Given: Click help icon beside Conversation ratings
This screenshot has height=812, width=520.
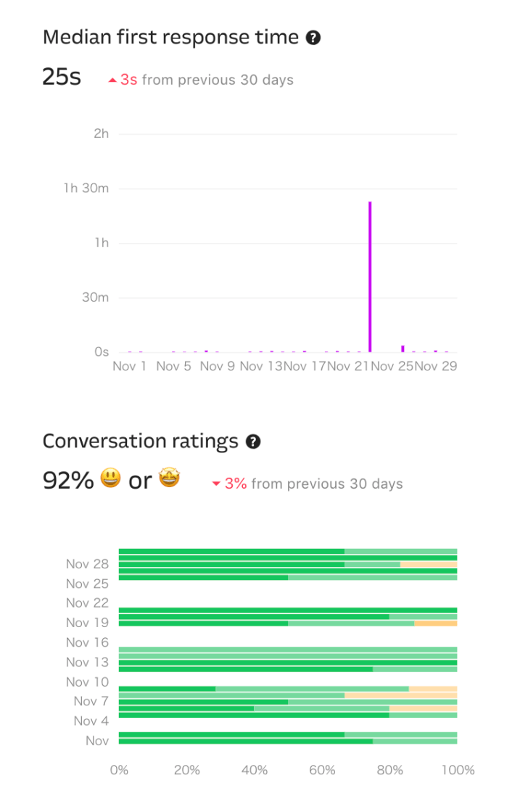Looking at the screenshot, I should pos(253,442).
